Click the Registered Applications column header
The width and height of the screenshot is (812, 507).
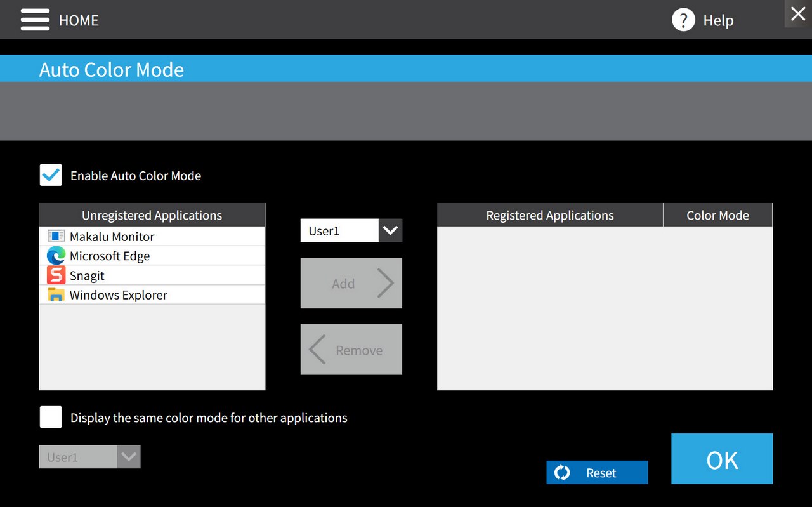coord(550,215)
